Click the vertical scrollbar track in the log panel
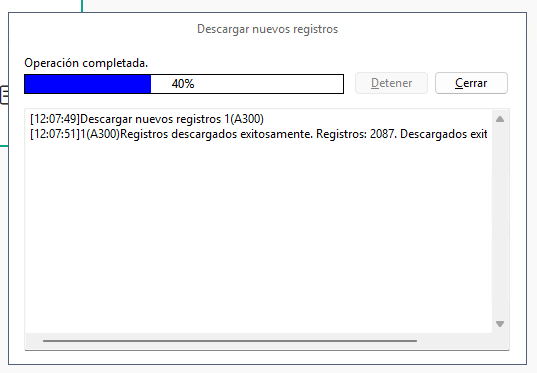The image size is (537, 373). coord(500,221)
